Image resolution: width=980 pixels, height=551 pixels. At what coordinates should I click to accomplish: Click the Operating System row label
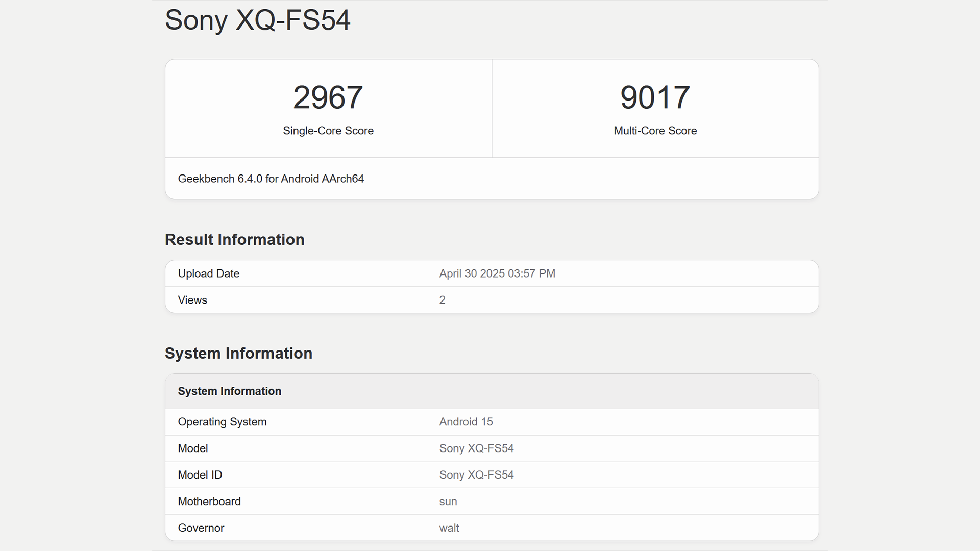click(x=222, y=422)
